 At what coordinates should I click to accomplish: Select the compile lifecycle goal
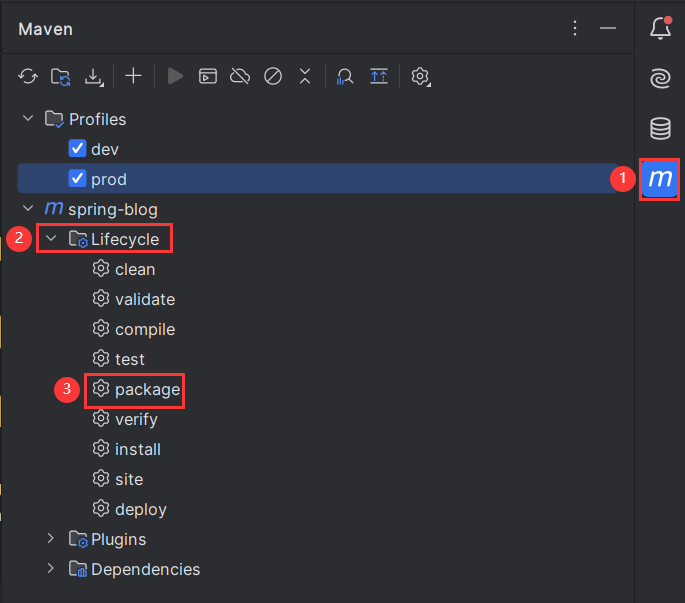(134, 329)
